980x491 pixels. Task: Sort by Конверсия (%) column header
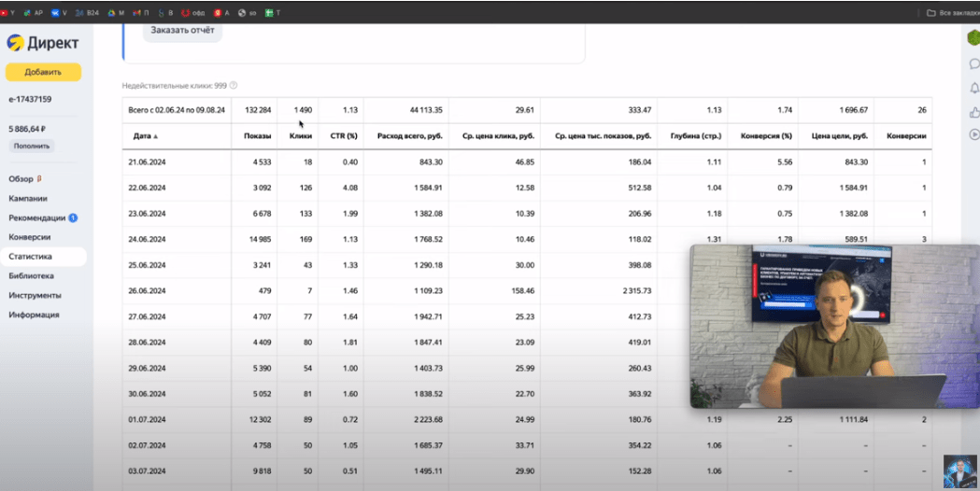[766, 136]
